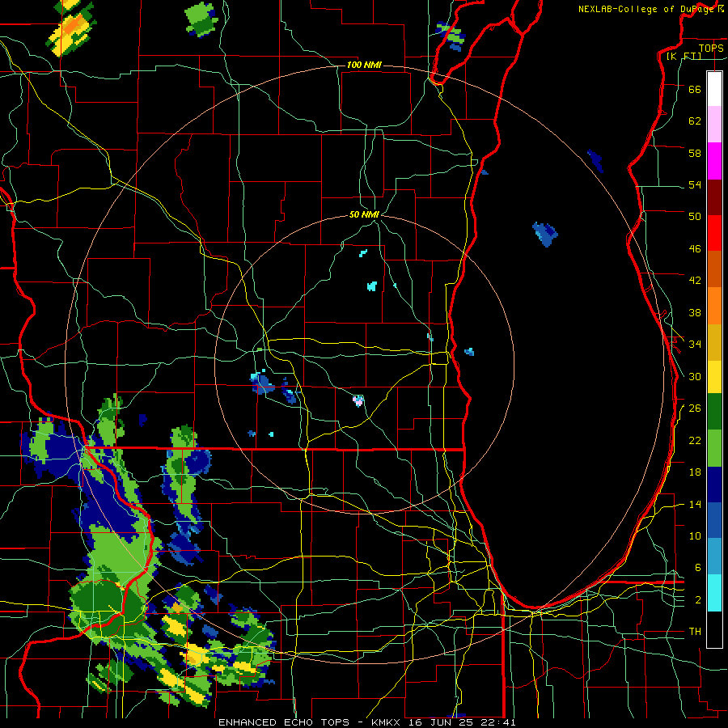This screenshot has height=728, width=728.
Task: Click the 2 value on the legend
Action: 698,600
